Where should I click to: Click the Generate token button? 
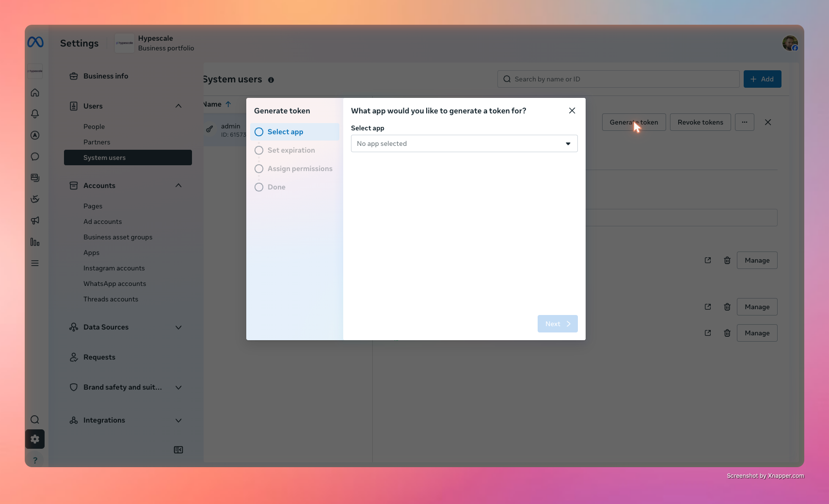coord(634,122)
